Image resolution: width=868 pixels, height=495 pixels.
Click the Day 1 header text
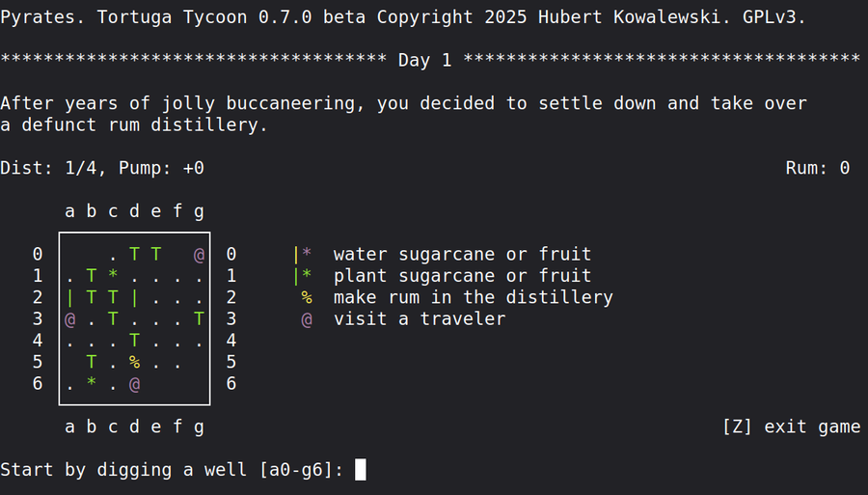click(x=424, y=61)
